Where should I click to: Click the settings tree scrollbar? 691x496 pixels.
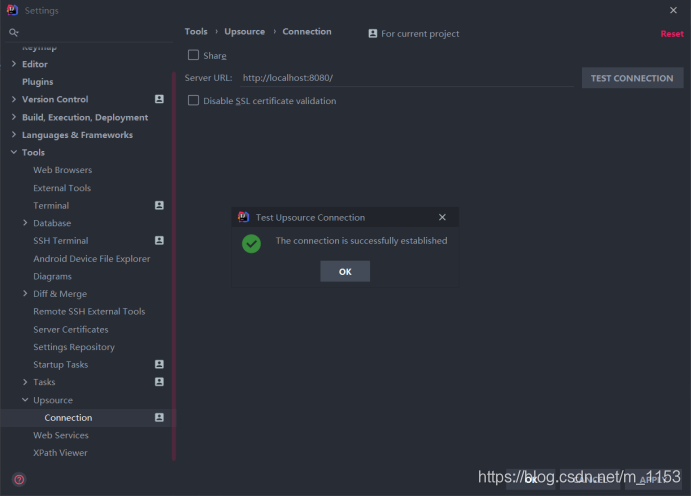174,266
